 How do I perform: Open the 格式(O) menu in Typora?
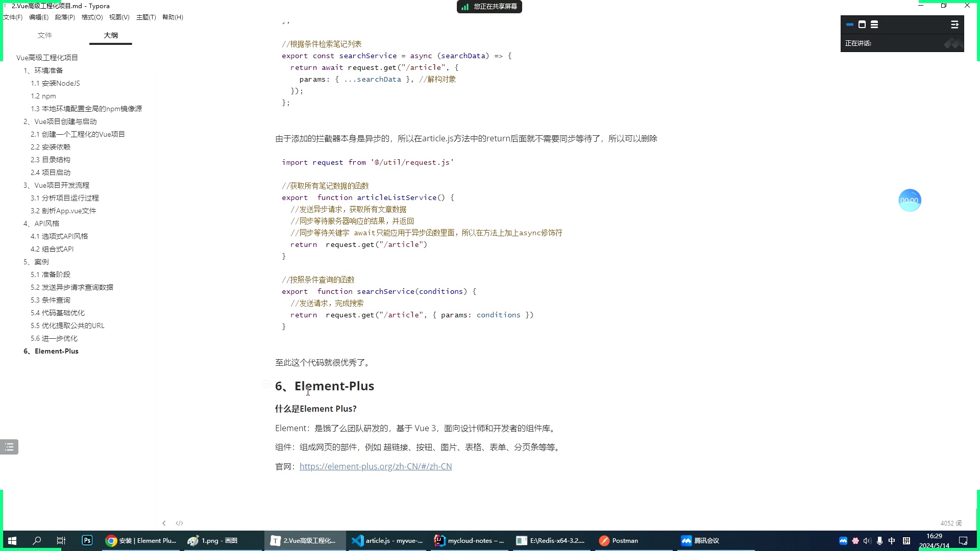(91, 17)
